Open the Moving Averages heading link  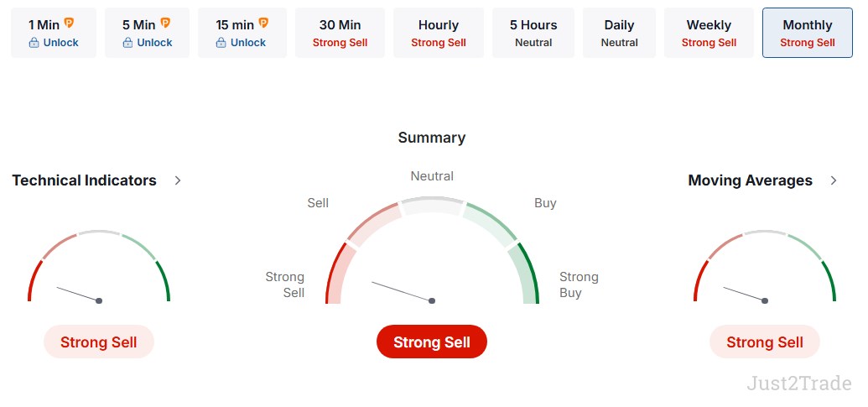click(750, 180)
